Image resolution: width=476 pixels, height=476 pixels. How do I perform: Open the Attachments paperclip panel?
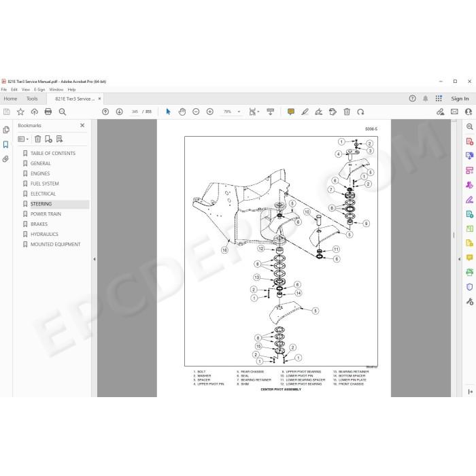(5, 159)
